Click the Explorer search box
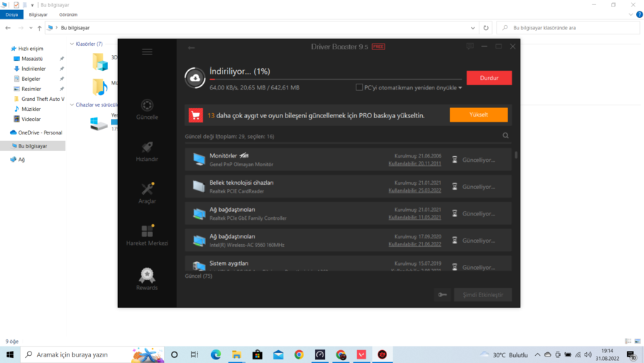 568,28
